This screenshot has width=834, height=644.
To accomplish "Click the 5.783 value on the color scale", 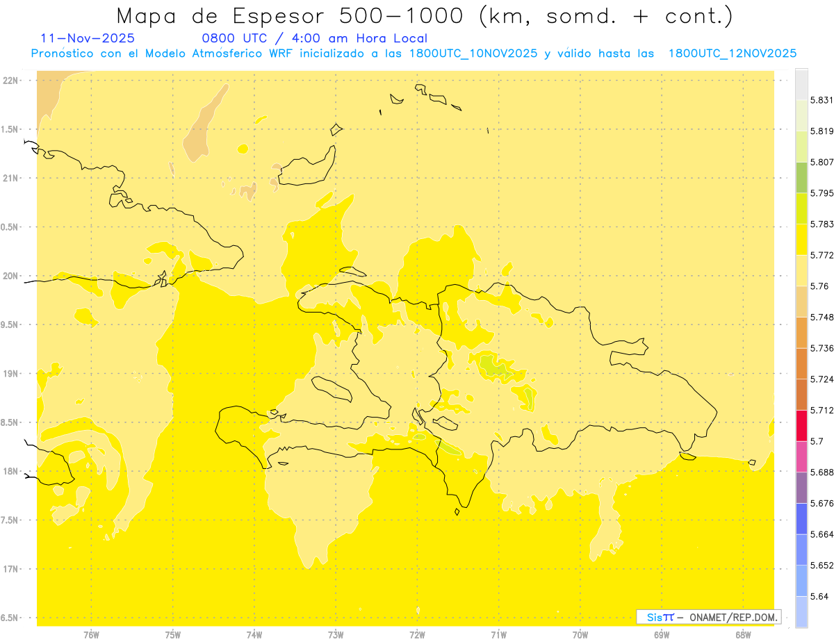I will pos(822,224).
